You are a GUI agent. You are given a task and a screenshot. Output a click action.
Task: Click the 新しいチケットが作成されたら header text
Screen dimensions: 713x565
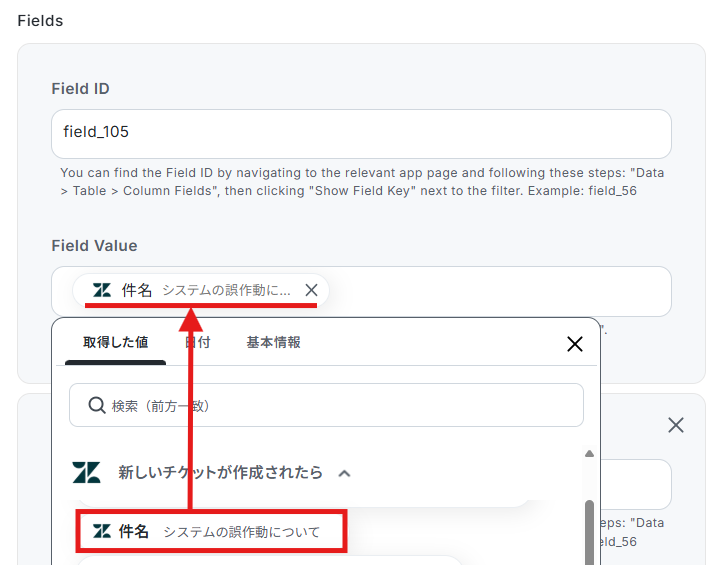tap(221, 472)
